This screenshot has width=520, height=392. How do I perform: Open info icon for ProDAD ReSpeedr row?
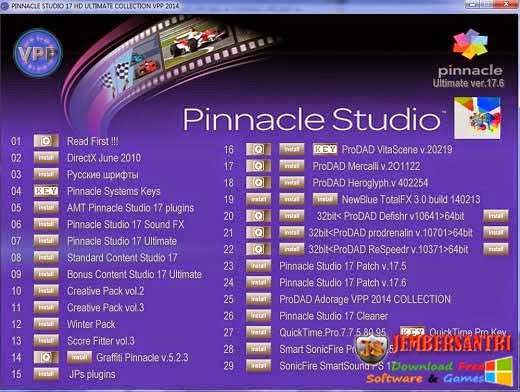coord(258,249)
